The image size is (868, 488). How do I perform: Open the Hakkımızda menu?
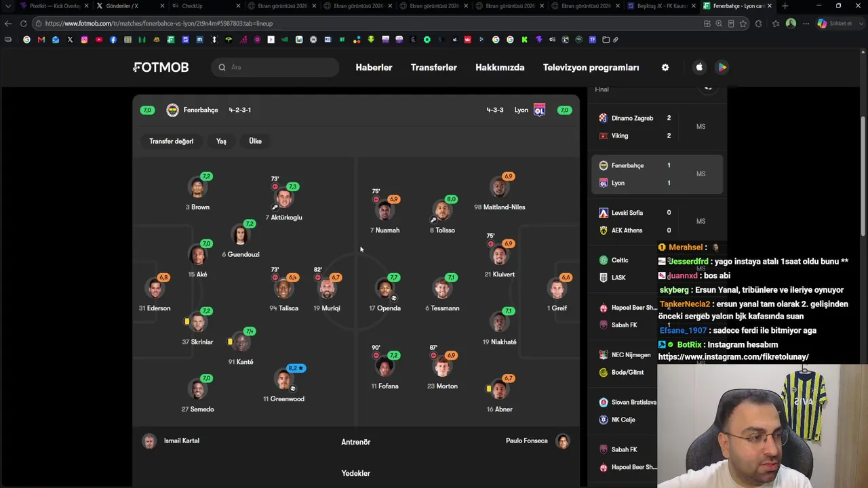click(500, 67)
